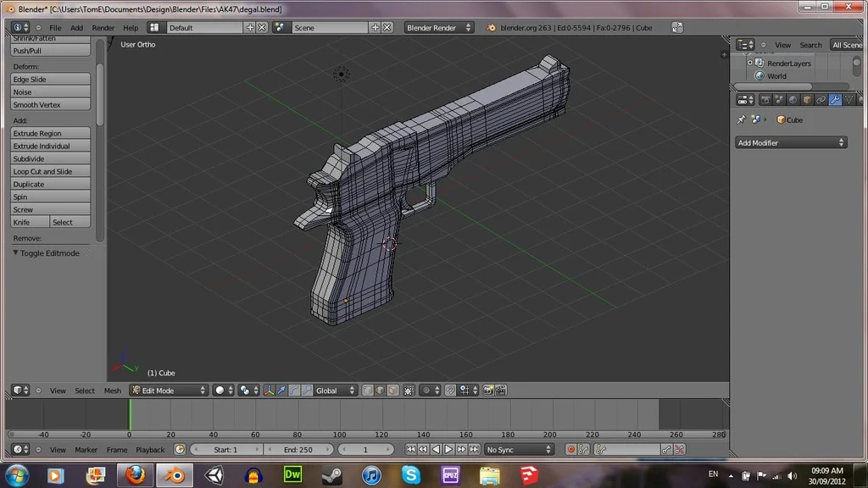
Task: Open the Global orientation dropdown
Action: coord(336,390)
